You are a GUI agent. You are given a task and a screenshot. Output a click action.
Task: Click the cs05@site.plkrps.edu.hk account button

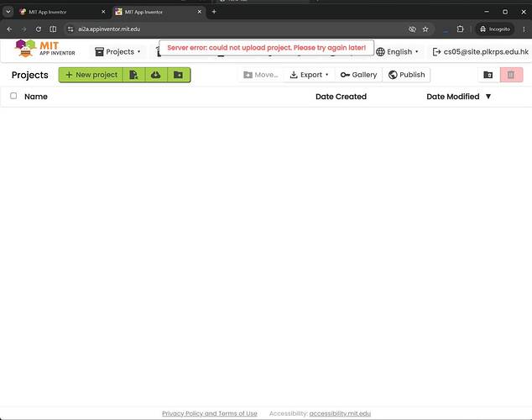(x=481, y=51)
